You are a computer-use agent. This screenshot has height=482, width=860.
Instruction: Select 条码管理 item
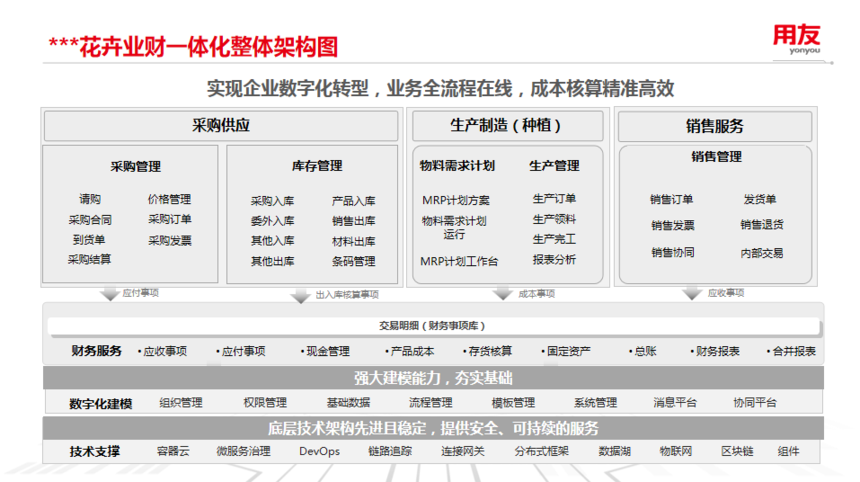coord(354,262)
